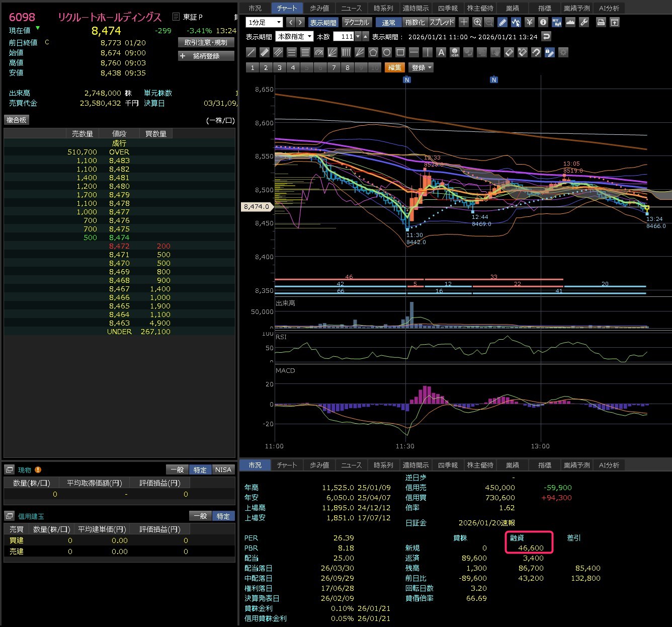Switch to NISA account in 現物 panel
Image resolution: width=672 pixels, height=627 pixels.
coord(223,470)
